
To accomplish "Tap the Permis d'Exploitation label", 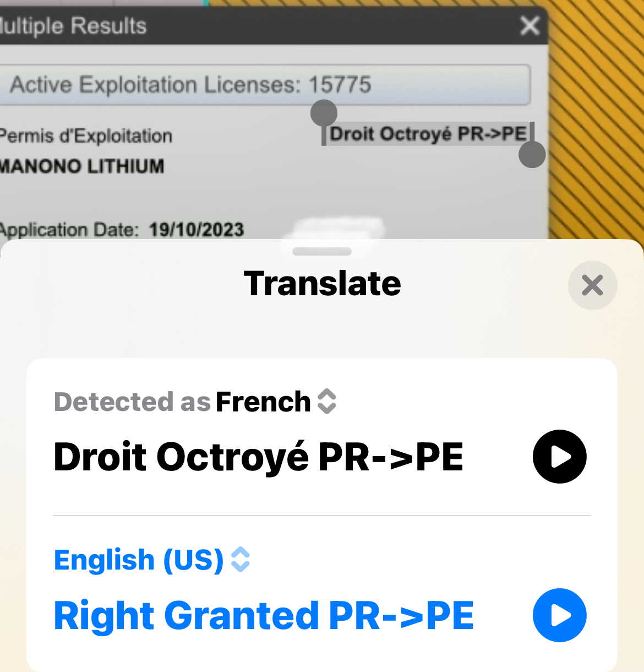I will coord(86,136).
